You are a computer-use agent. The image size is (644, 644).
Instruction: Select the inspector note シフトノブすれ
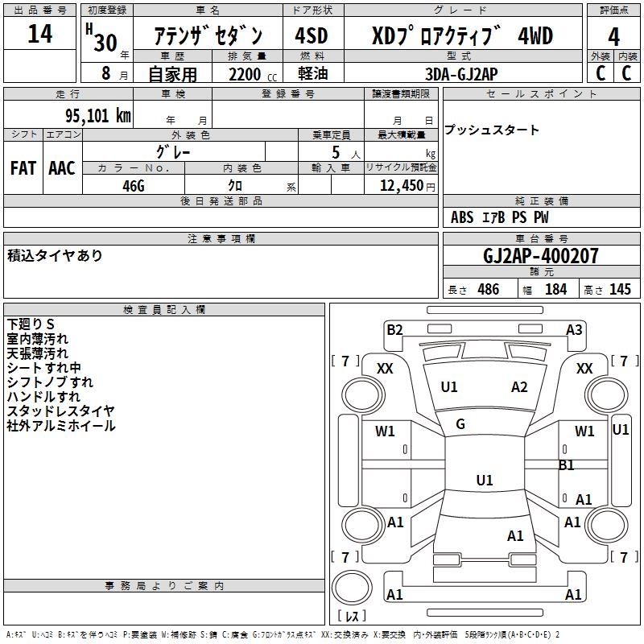50,382
